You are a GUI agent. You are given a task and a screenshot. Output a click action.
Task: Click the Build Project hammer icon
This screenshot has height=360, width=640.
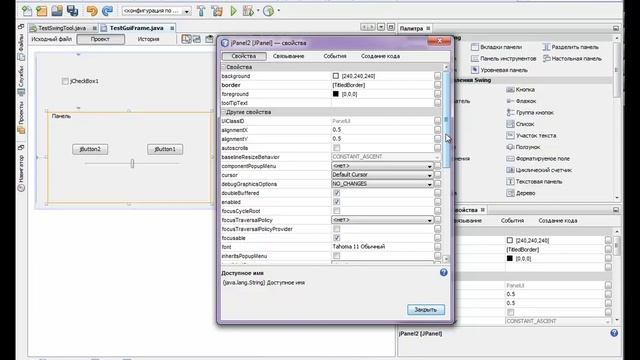pyautogui.click(x=201, y=11)
